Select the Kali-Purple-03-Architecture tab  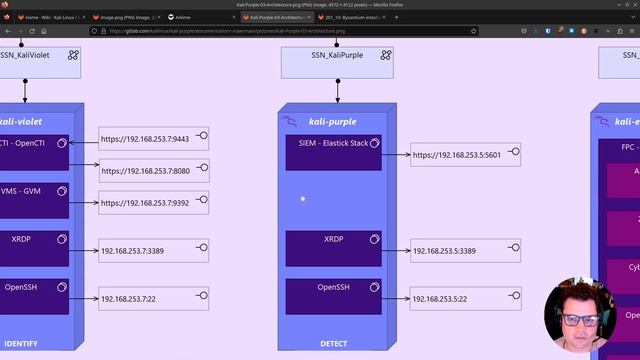coord(276,17)
